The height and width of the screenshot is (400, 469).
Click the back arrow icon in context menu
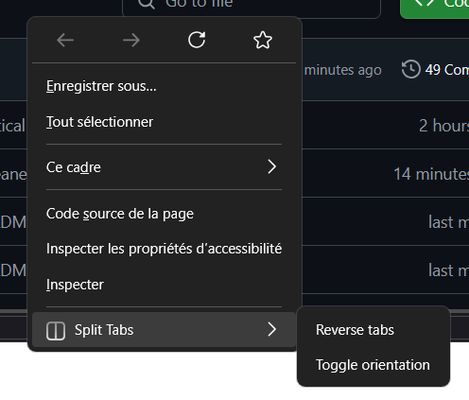tap(65, 40)
